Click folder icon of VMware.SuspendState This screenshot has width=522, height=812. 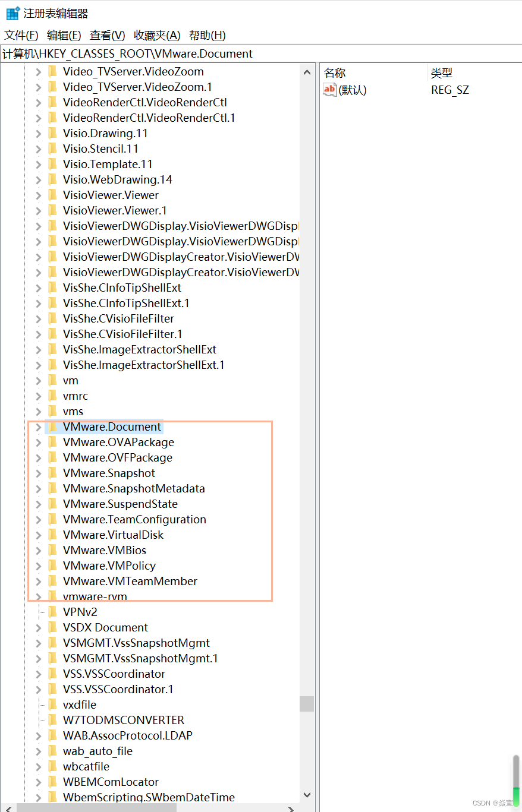[x=52, y=504]
